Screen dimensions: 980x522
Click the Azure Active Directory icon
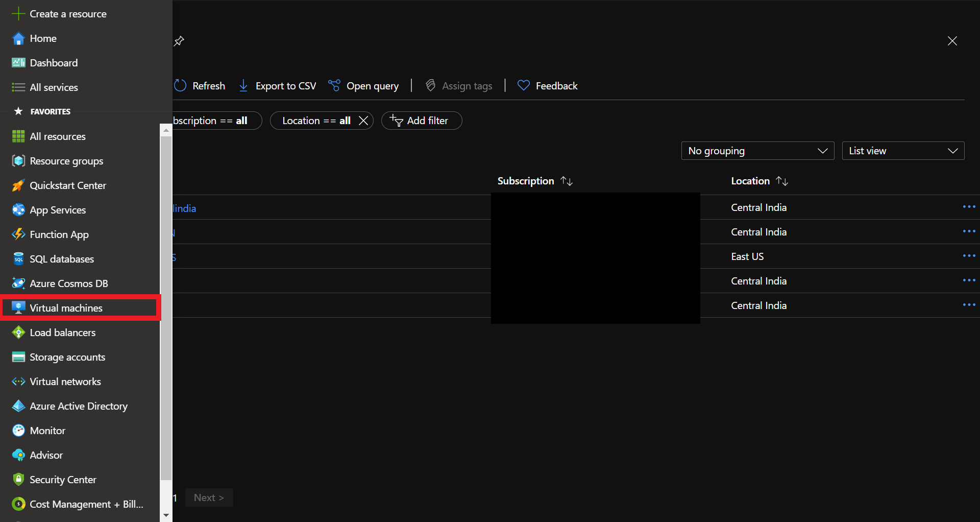coord(18,406)
